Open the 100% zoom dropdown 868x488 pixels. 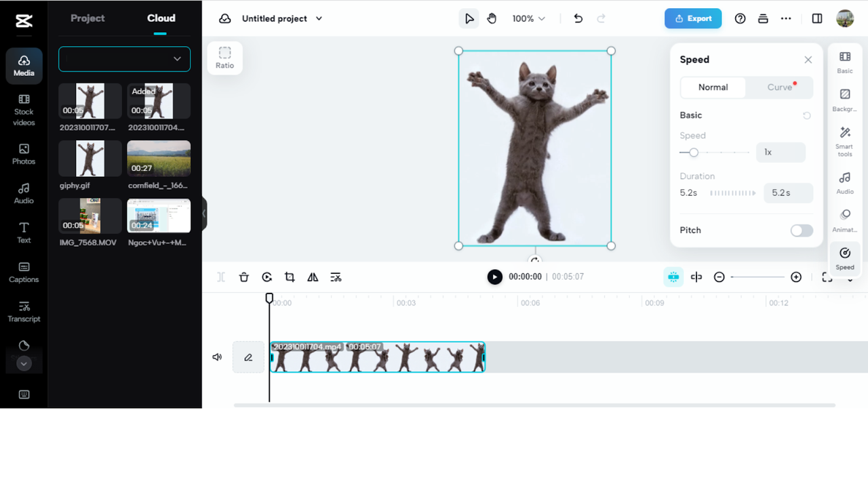pos(528,18)
